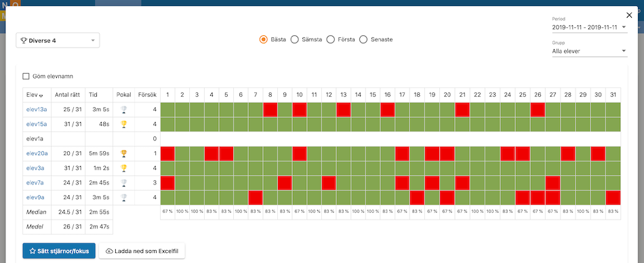644x263 pixels.
Task: Open the Period date range dropdown
Action: (x=590, y=27)
